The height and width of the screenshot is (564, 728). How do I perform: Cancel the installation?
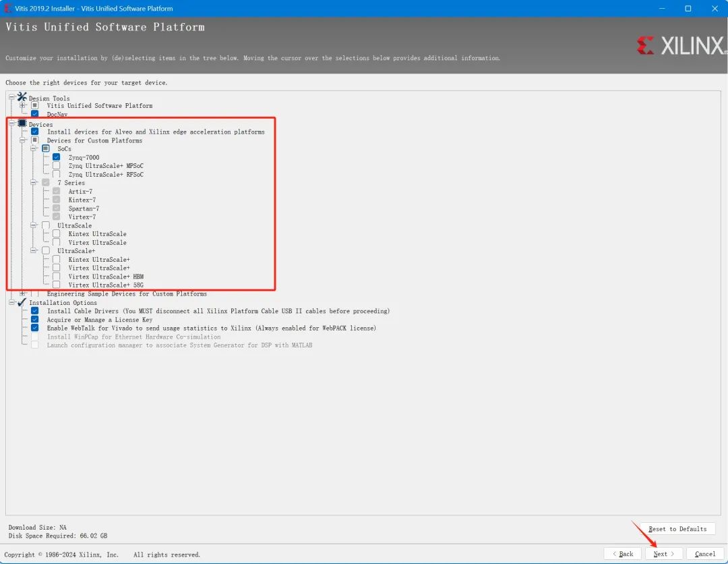[705, 554]
